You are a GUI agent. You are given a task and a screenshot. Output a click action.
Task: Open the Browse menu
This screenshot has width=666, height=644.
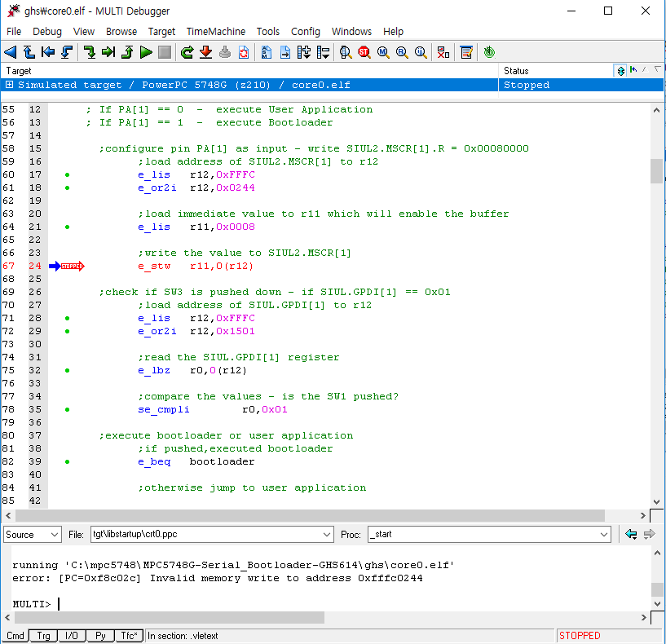tap(121, 32)
